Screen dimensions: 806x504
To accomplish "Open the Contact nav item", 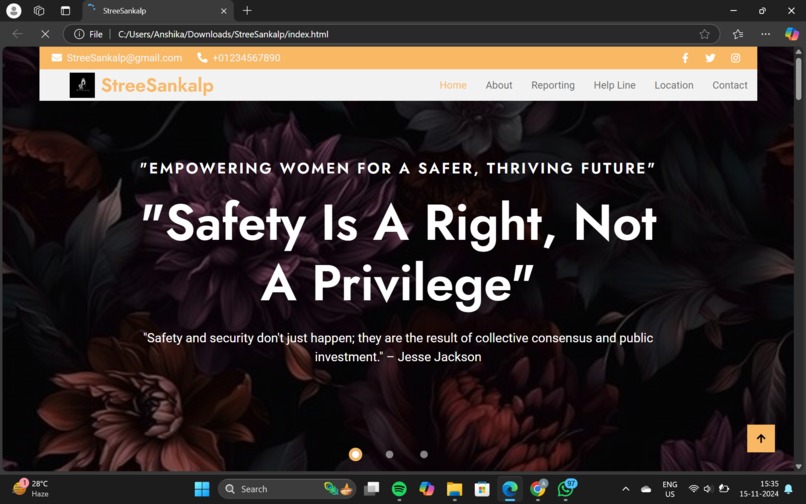I will [729, 85].
